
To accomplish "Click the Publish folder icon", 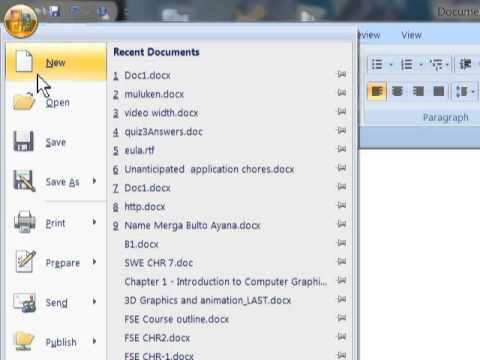I will coord(24,341).
